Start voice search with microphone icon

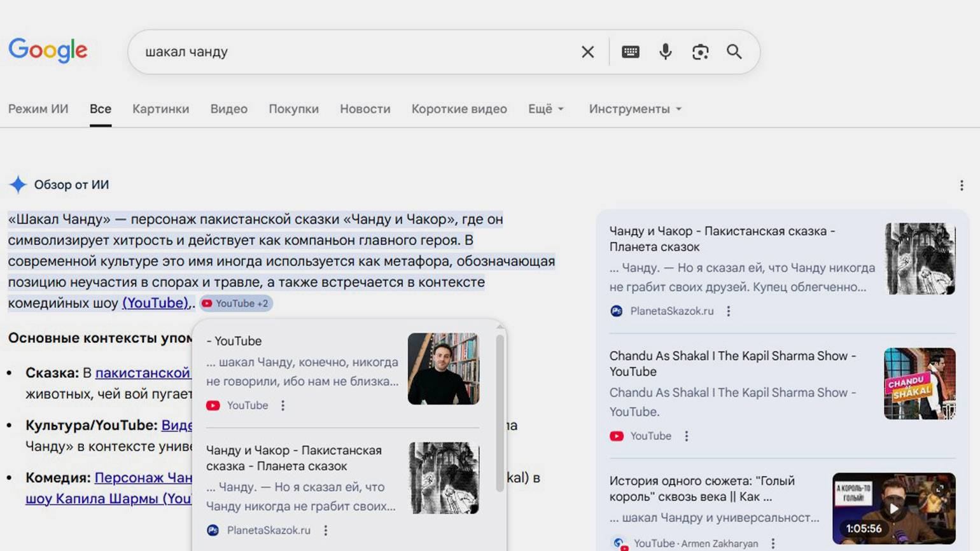coord(665,52)
